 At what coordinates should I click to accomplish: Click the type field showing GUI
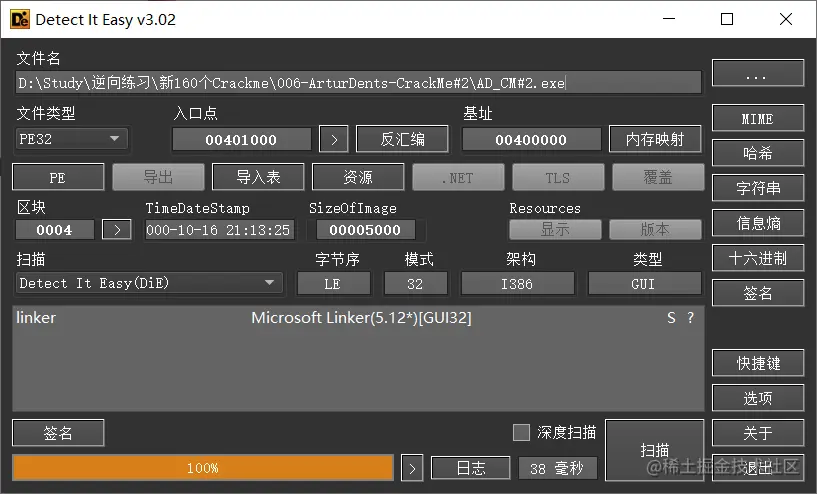[645, 284]
